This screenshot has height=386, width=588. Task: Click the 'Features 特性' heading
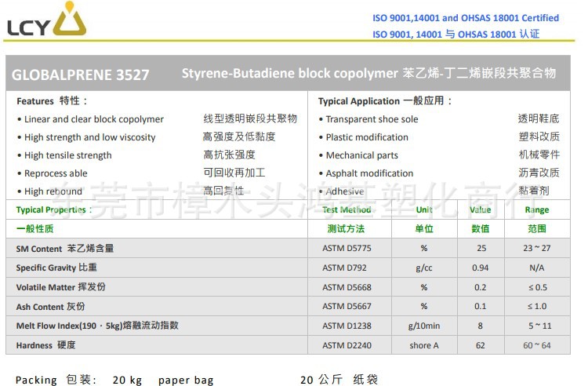pyautogui.click(x=52, y=101)
